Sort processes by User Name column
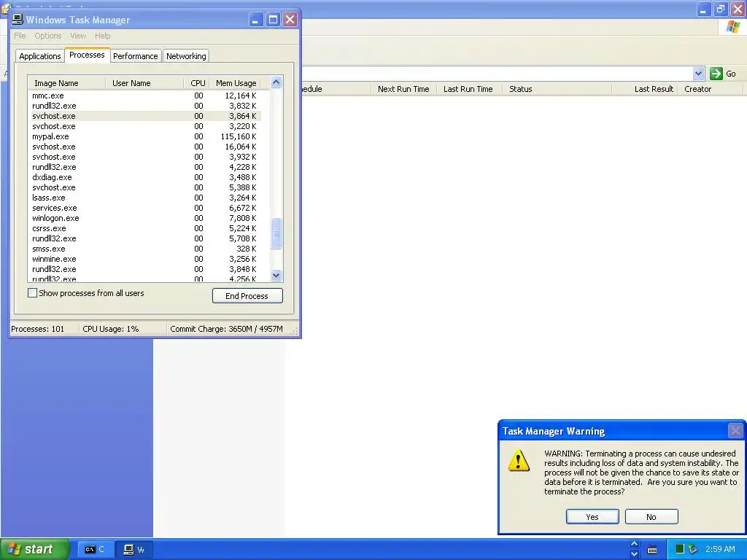747x560 pixels. click(144, 83)
